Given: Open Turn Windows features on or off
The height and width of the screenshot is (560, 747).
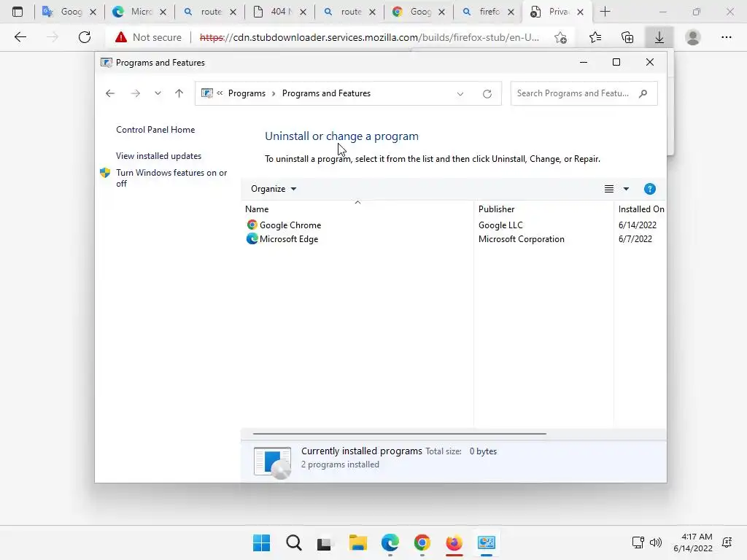Looking at the screenshot, I should [x=171, y=178].
